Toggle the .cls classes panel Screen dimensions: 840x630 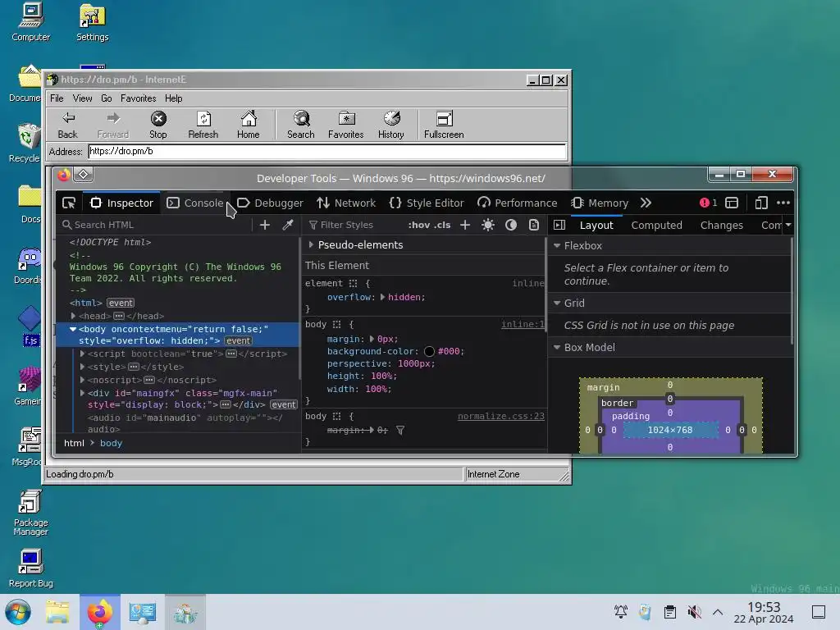coord(442,225)
